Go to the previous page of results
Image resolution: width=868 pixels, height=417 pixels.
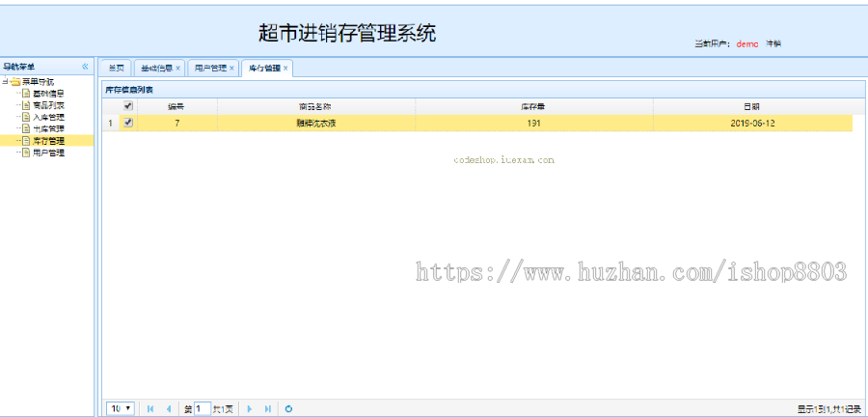pos(168,409)
